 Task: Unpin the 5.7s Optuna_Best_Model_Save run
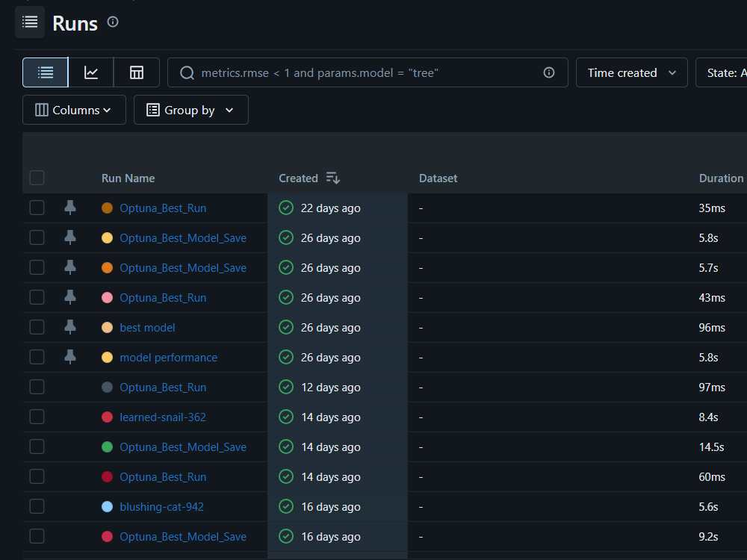point(70,267)
